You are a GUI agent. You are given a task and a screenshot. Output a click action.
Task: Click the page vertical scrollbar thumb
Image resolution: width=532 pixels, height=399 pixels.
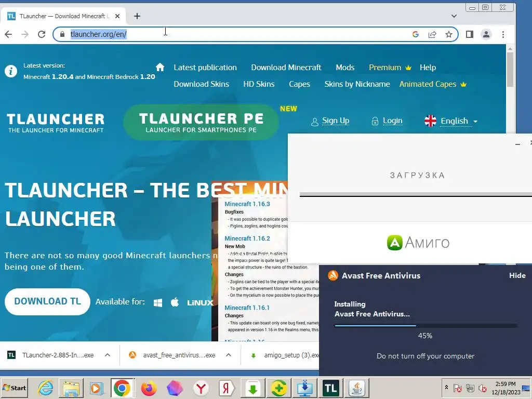pyautogui.click(x=510, y=70)
